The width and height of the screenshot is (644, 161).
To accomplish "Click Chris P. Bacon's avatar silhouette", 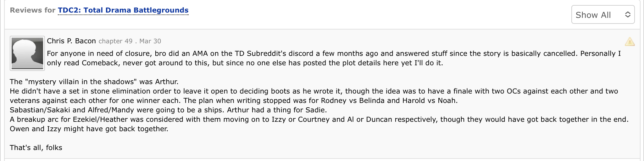I will 27,53.
